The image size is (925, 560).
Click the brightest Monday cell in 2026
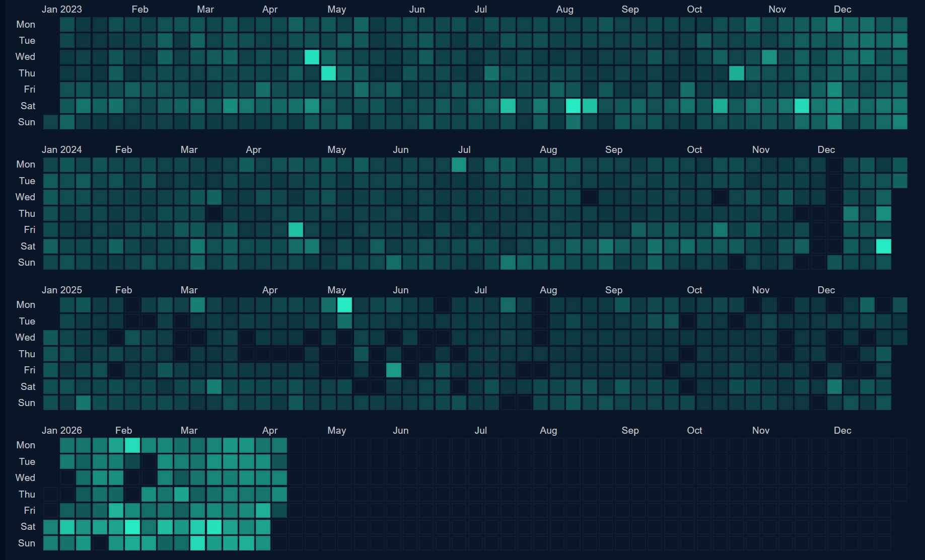tap(132, 445)
